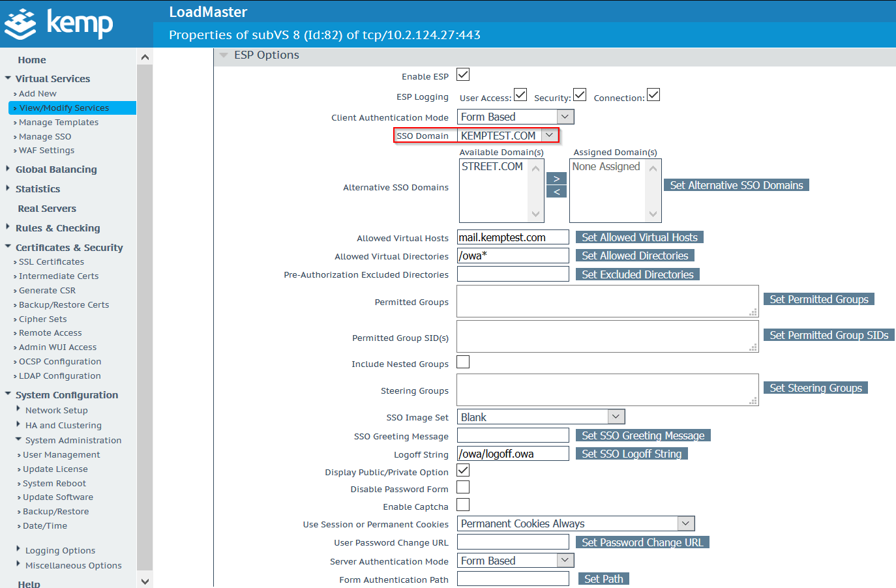Click the Logoff String input field
The width and height of the screenshot is (896, 588).
(x=513, y=454)
